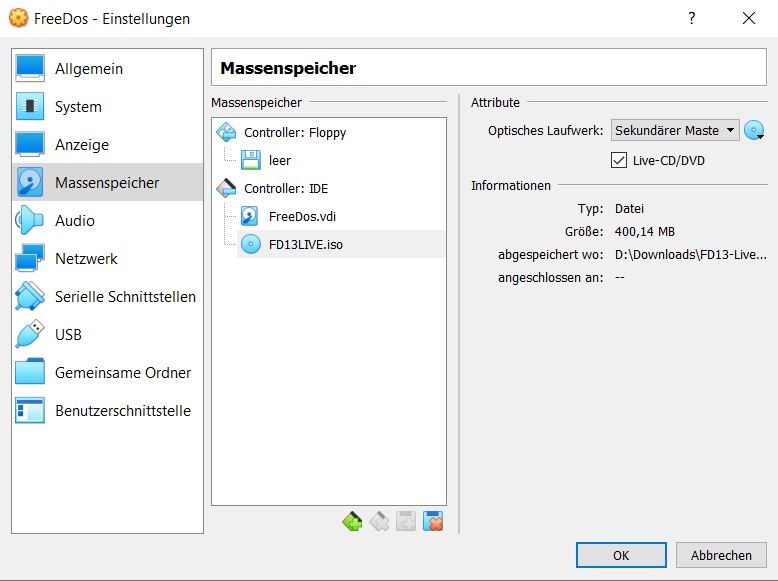The image size is (778, 581).
Task: Open help with the question mark button
Action: [x=692, y=18]
